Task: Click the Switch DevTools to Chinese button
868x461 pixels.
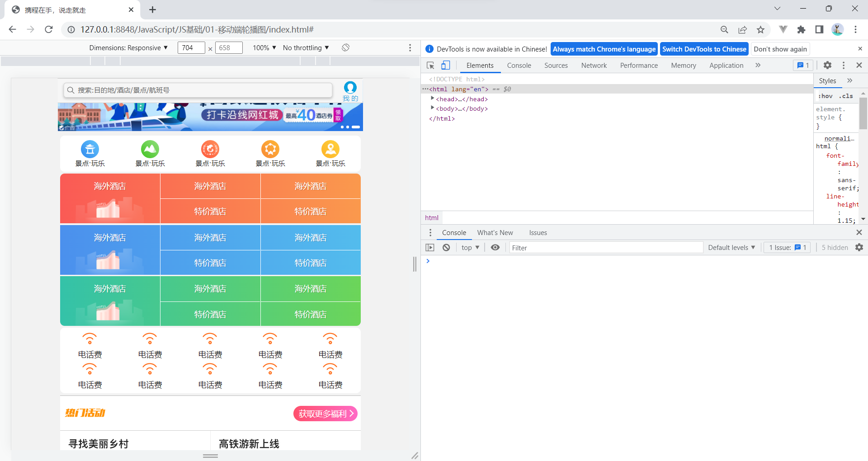Action: click(x=704, y=49)
